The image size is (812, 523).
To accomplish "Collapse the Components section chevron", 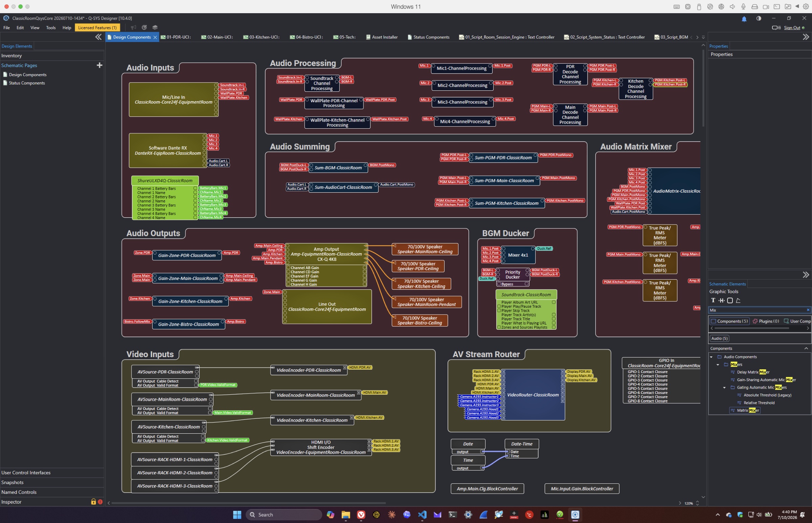I will [806, 348].
